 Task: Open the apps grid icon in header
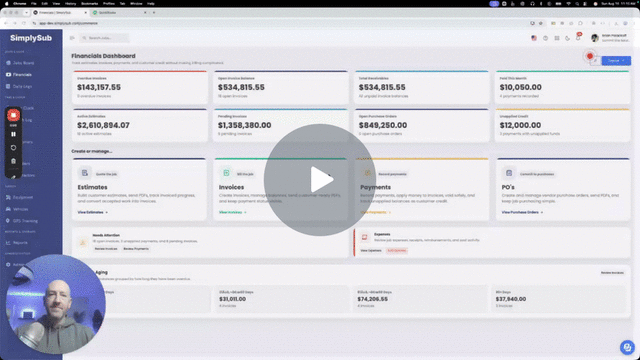coord(557,38)
